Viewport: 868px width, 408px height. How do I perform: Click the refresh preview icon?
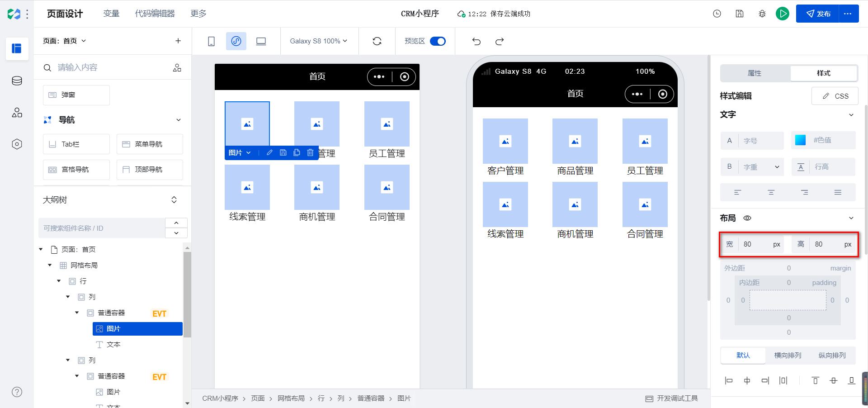coord(377,41)
